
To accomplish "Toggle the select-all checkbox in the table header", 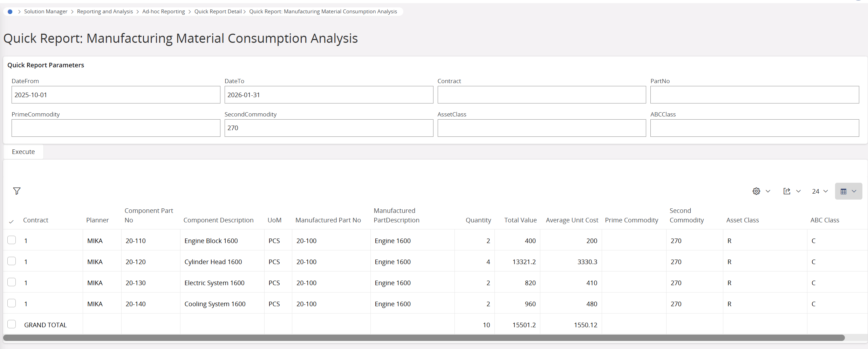I will pyautogui.click(x=12, y=221).
